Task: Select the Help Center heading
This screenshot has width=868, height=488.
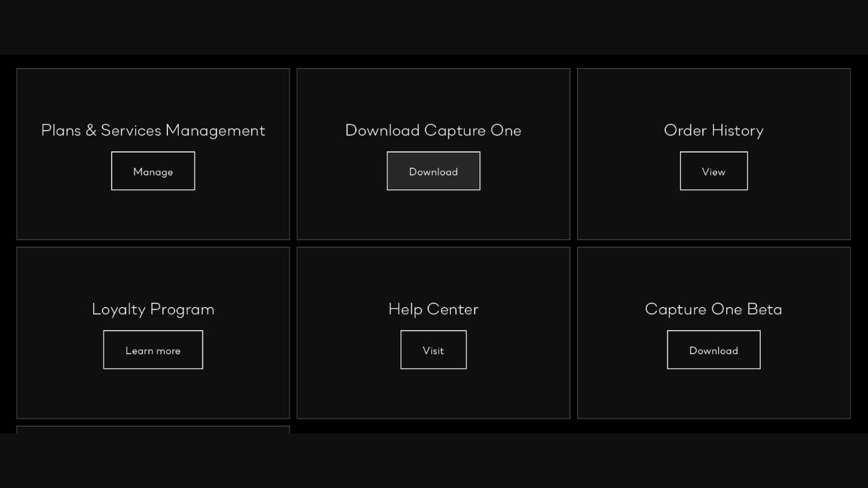Action: coord(433,309)
